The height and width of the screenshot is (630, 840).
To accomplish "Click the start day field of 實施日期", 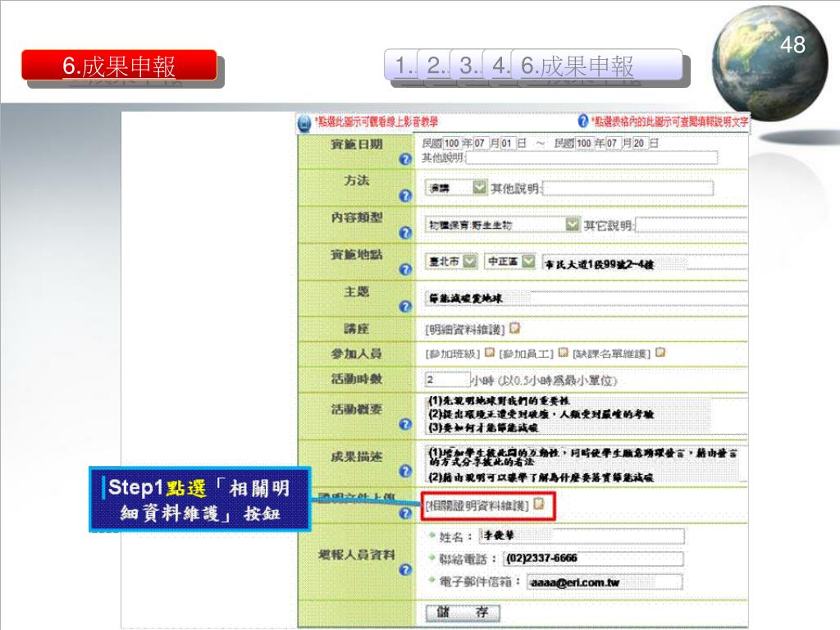I will tap(506, 143).
